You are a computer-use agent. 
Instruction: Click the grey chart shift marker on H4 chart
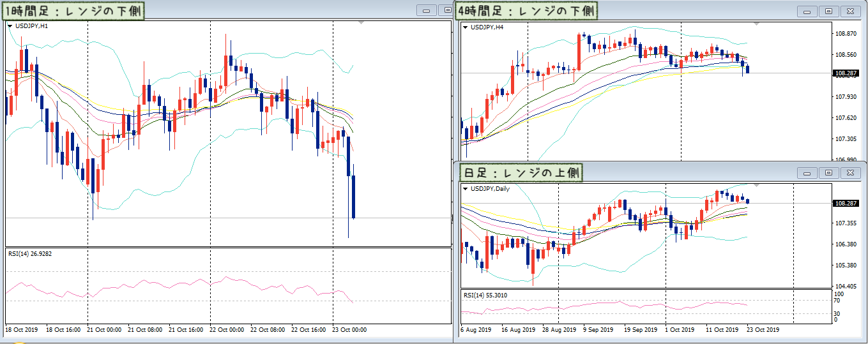coord(757,23)
